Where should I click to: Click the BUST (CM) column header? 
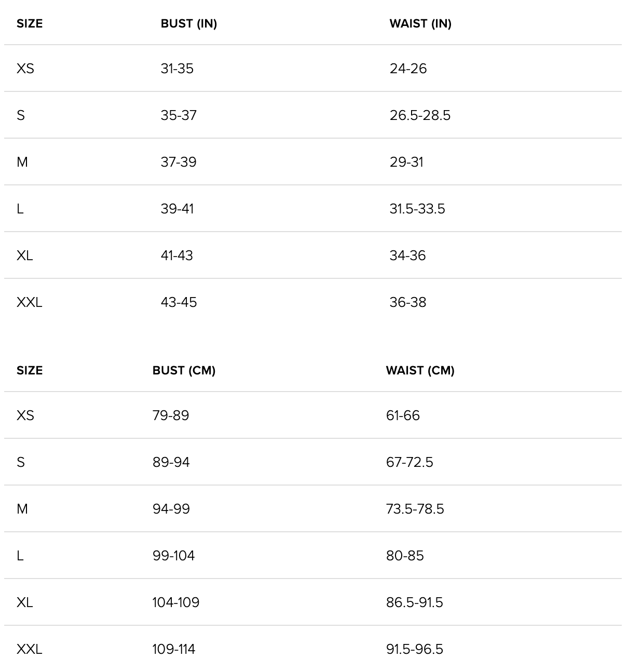(184, 371)
